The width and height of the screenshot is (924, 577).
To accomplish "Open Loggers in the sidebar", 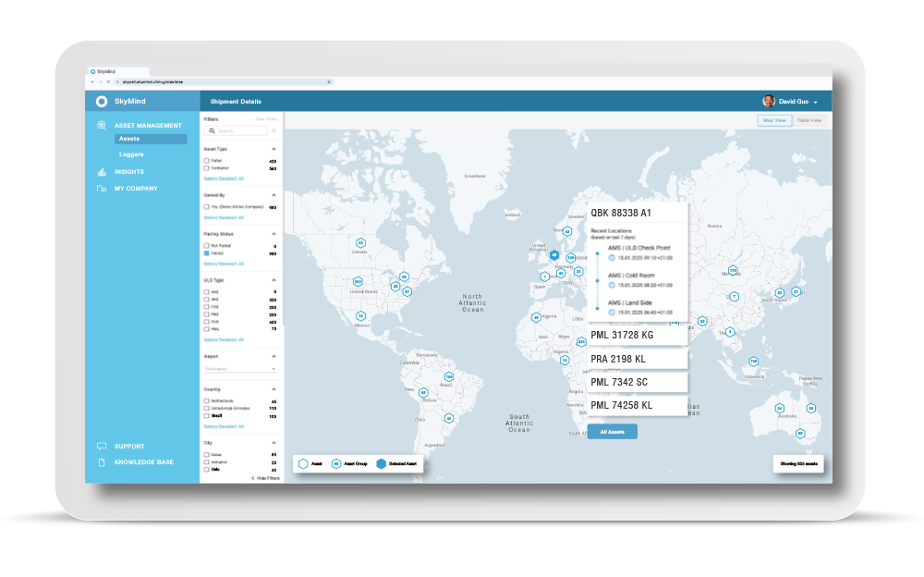I will tap(131, 154).
